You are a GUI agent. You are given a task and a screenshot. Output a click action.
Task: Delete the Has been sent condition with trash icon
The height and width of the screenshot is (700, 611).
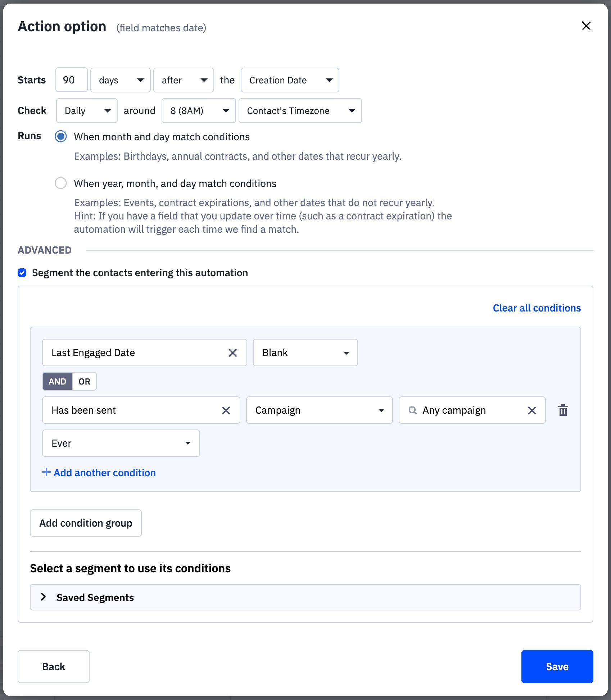click(x=563, y=410)
